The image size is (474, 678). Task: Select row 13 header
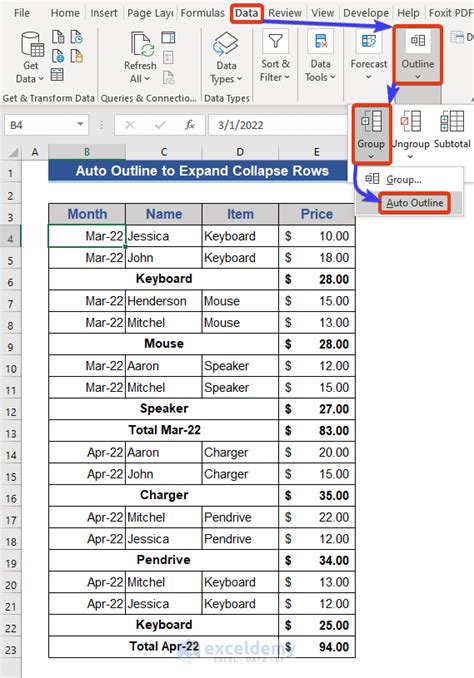click(11, 433)
